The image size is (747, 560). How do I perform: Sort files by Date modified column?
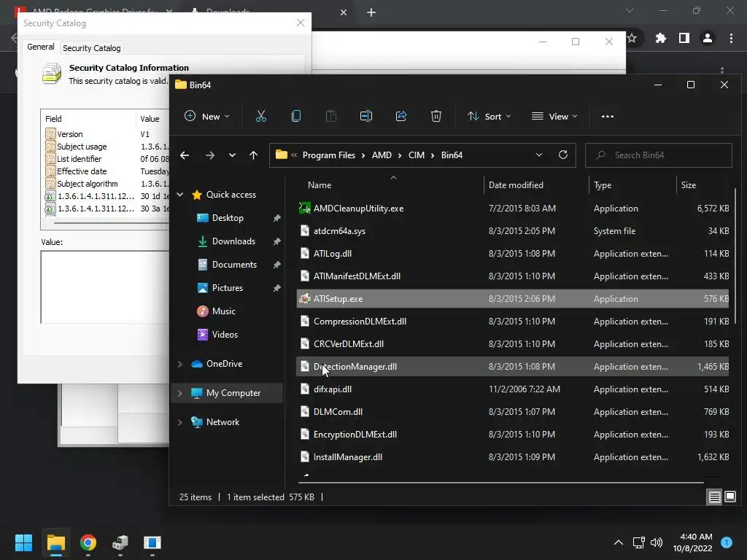(x=516, y=185)
